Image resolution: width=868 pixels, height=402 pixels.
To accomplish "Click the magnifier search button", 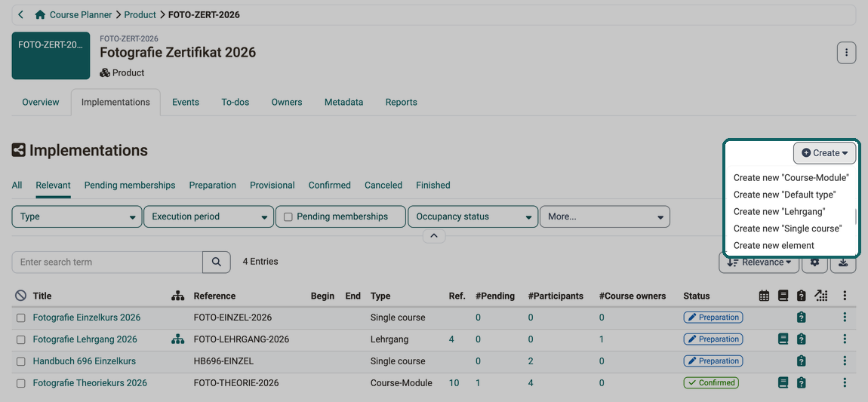I will click(x=217, y=262).
